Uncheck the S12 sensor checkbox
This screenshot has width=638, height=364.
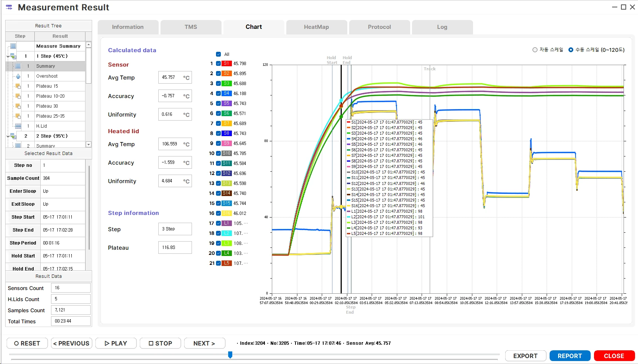[x=219, y=173]
